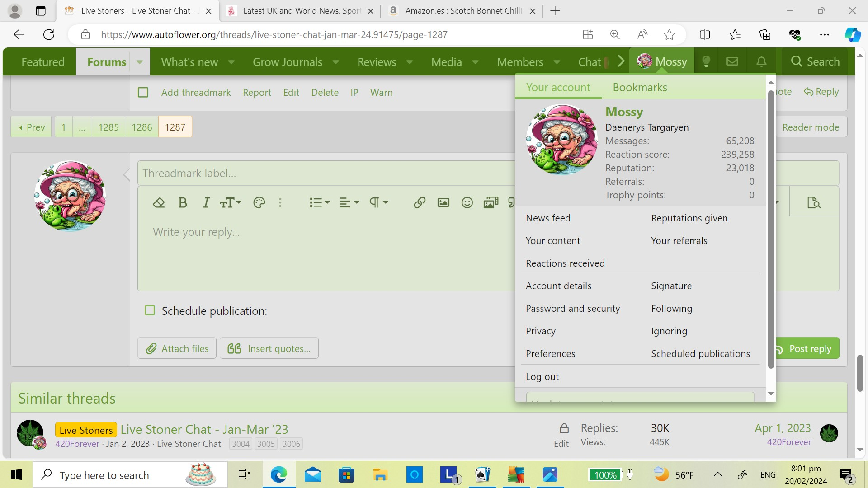Viewport: 868px width, 488px height.
Task: Go to page 1285
Action: click(x=108, y=127)
